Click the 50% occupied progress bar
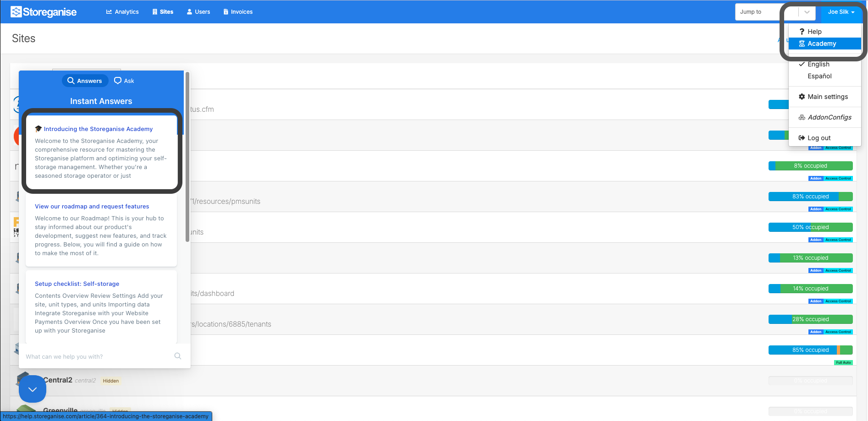Image resolution: width=868 pixels, height=421 pixels. point(810,227)
